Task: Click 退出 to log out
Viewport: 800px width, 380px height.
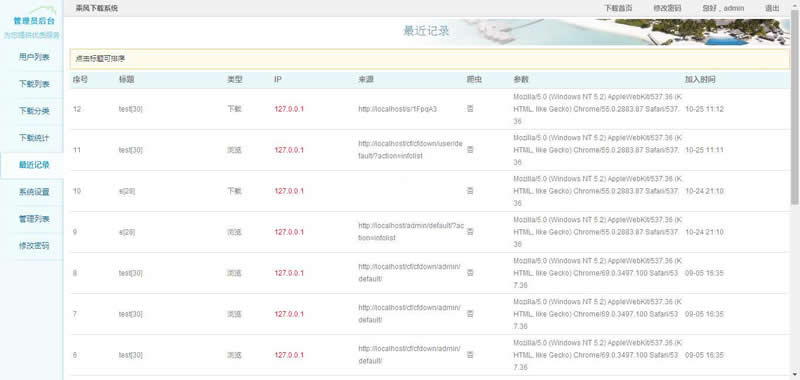Action: click(772, 9)
